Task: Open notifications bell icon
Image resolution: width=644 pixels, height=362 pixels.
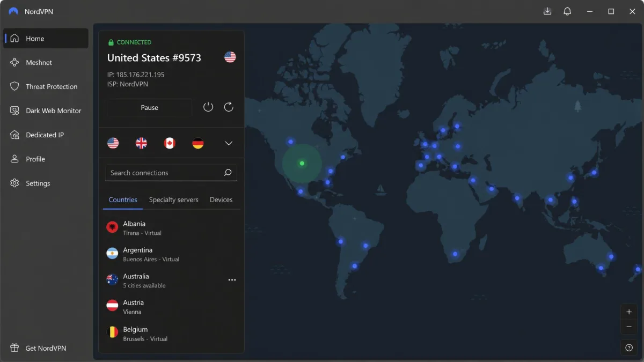Action: (x=567, y=11)
